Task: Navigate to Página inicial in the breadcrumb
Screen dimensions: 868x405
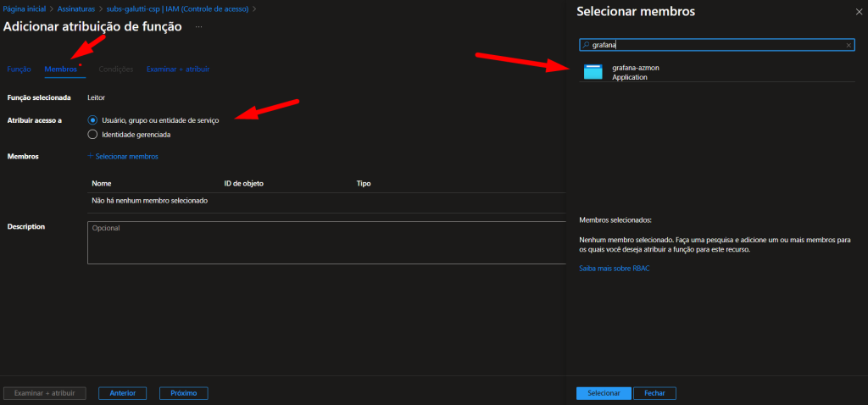Action: click(x=25, y=8)
